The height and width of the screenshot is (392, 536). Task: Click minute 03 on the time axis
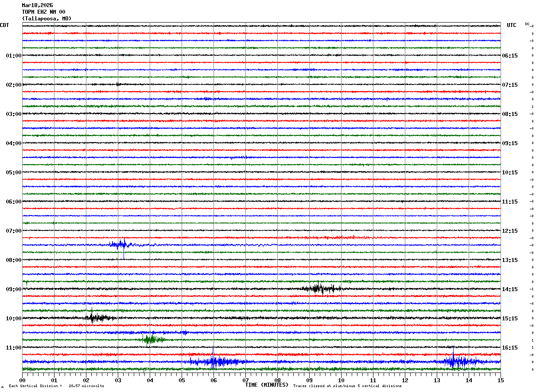click(x=118, y=380)
